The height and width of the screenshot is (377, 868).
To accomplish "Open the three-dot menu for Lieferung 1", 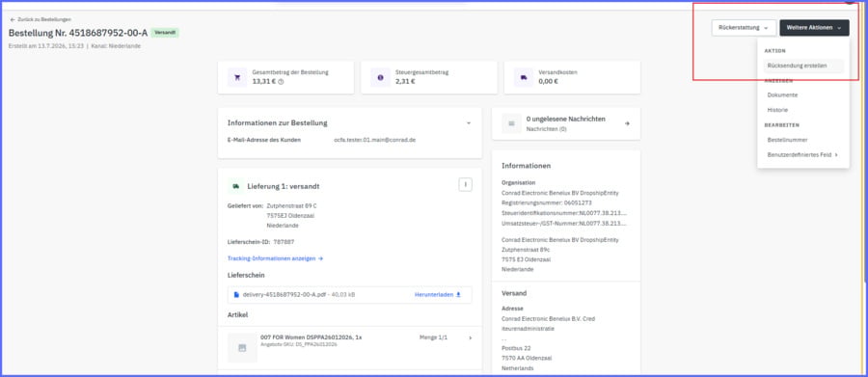I will [x=466, y=185].
